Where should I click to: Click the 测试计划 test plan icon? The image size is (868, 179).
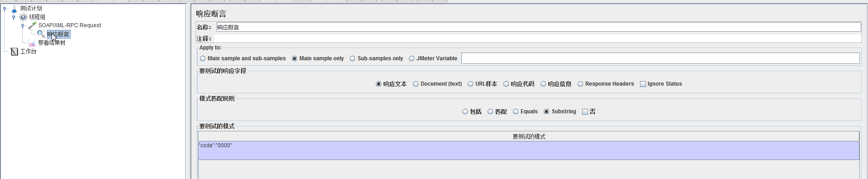[x=14, y=9]
